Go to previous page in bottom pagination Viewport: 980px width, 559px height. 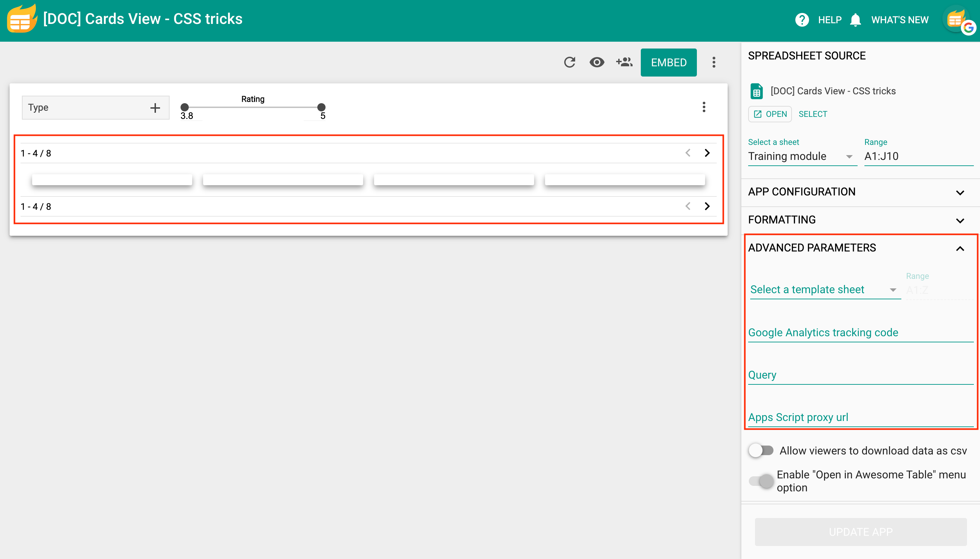(688, 206)
